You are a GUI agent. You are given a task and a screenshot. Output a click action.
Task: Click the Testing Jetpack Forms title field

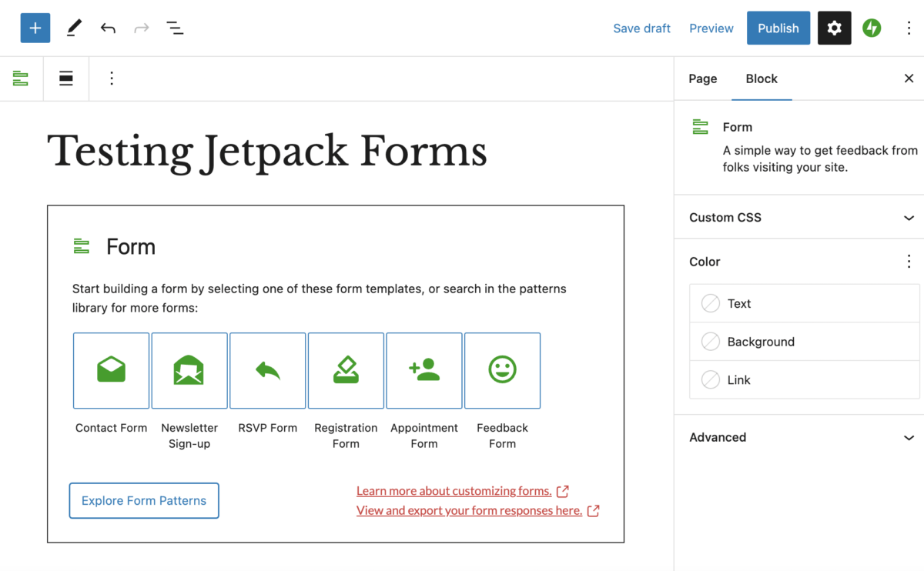[x=267, y=151]
